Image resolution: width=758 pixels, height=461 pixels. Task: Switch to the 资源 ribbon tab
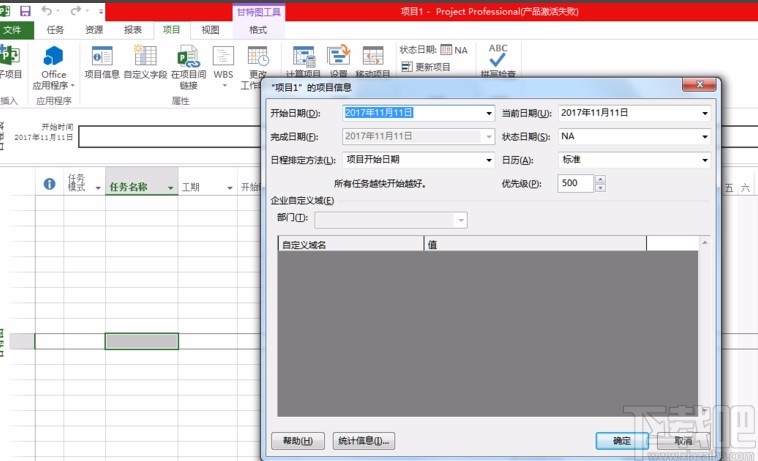(94, 30)
